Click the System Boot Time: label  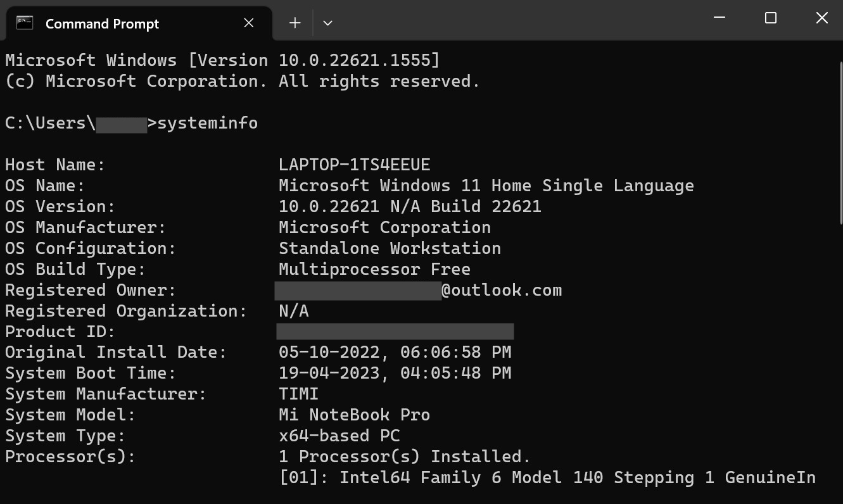click(x=91, y=373)
